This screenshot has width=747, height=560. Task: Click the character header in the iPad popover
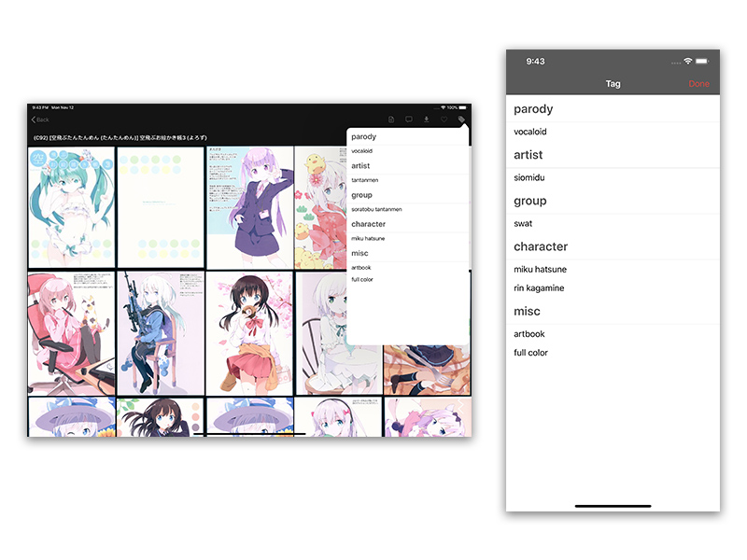(x=368, y=224)
